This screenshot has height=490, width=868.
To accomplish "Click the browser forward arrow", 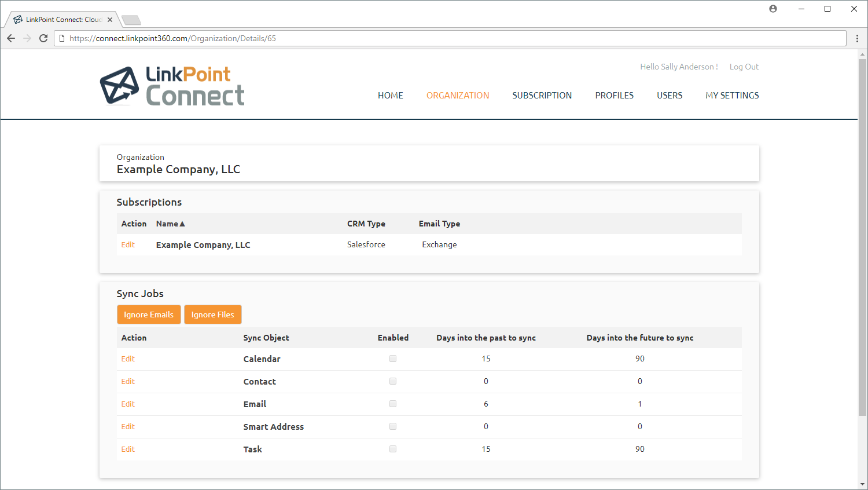I will [27, 38].
